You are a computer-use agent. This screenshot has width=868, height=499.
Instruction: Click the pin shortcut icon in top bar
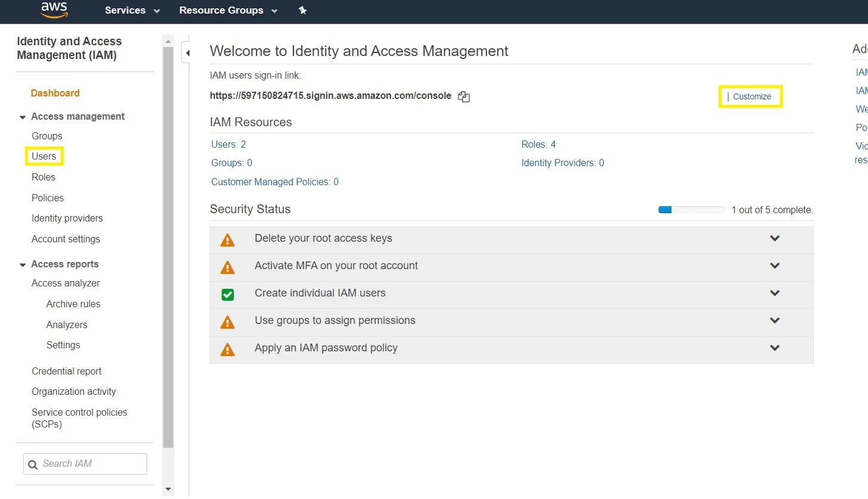coord(302,10)
